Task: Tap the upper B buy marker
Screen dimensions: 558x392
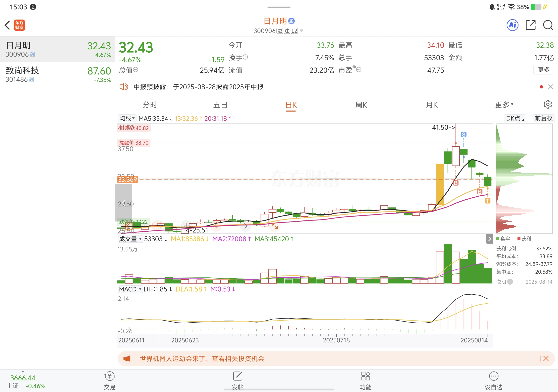Action: (x=456, y=183)
